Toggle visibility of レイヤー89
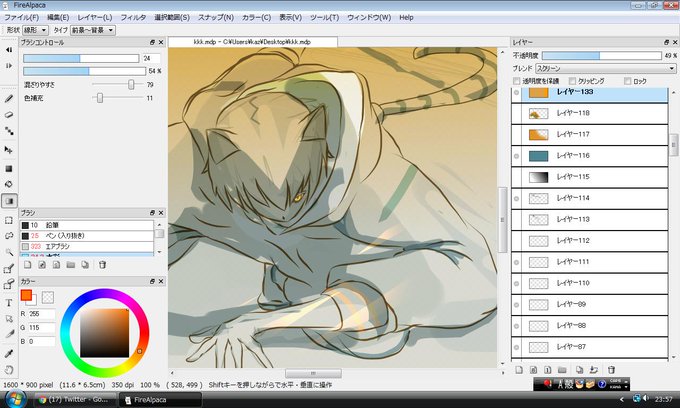 coord(517,304)
